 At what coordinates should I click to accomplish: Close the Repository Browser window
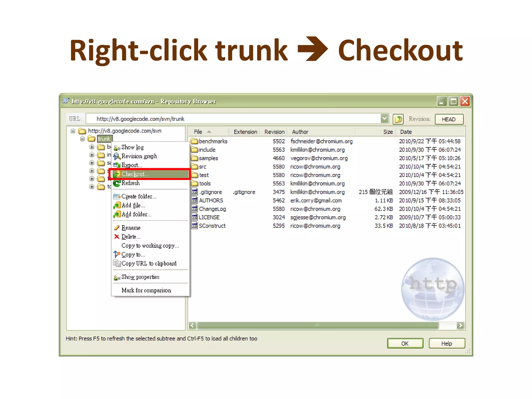point(465,101)
